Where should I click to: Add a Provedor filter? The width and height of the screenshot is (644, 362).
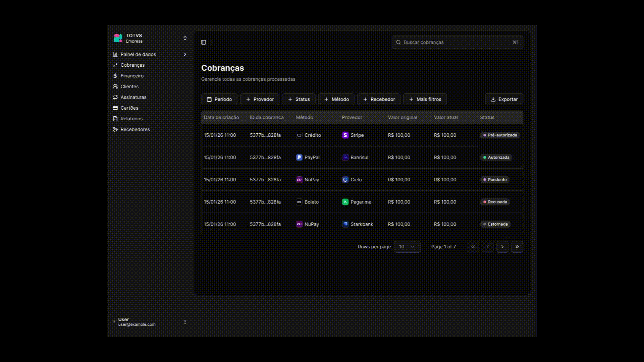(260, 99)
